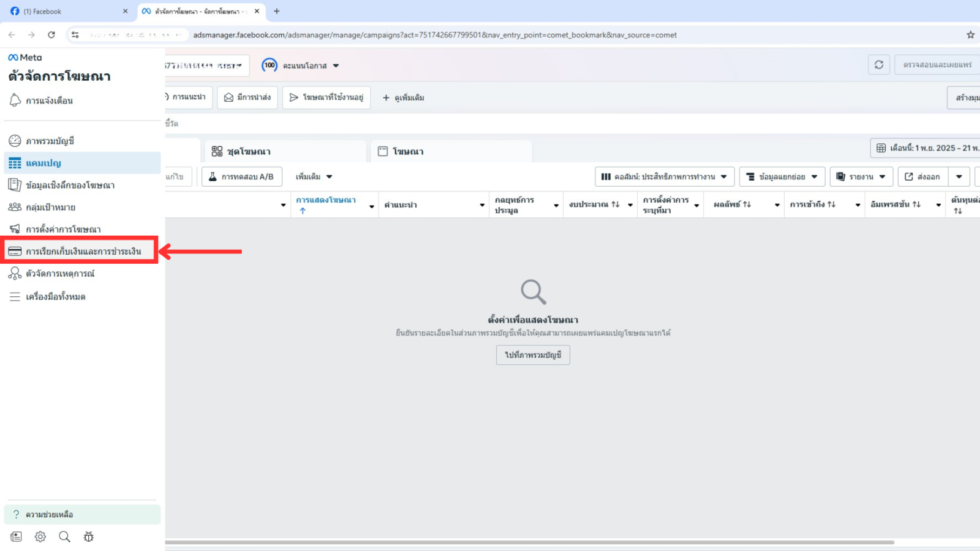Click the refresh icon at top right
Screen dimensions: 980x551
tap(879, 65)
